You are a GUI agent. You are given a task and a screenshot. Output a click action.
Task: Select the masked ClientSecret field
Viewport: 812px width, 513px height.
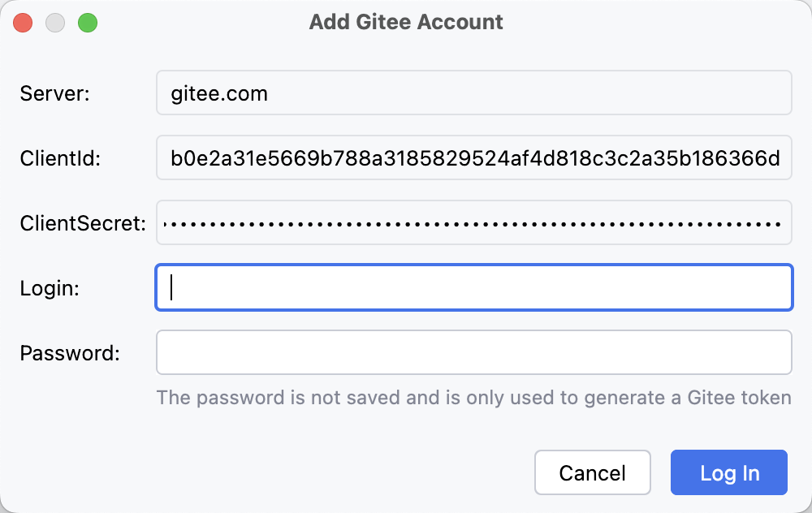(x=473, y=223)
